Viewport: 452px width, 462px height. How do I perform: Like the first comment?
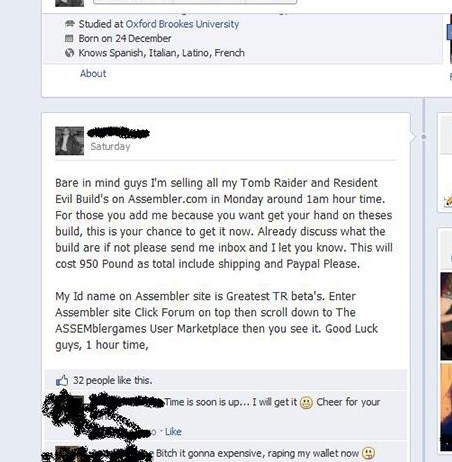point(173,431)
